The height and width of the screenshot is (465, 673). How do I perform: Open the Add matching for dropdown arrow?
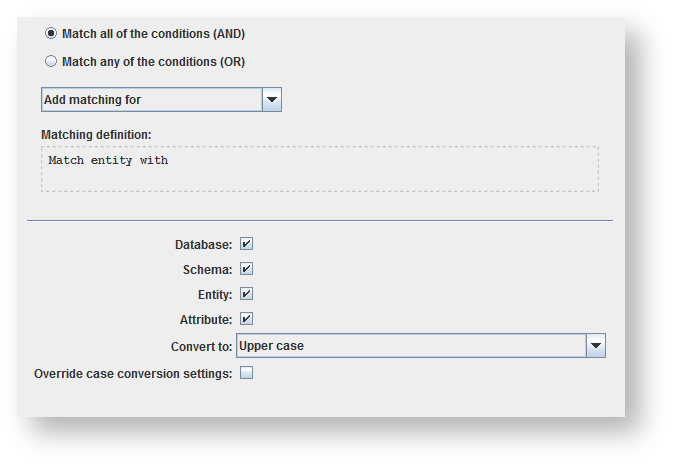click(x=271, y=100)
